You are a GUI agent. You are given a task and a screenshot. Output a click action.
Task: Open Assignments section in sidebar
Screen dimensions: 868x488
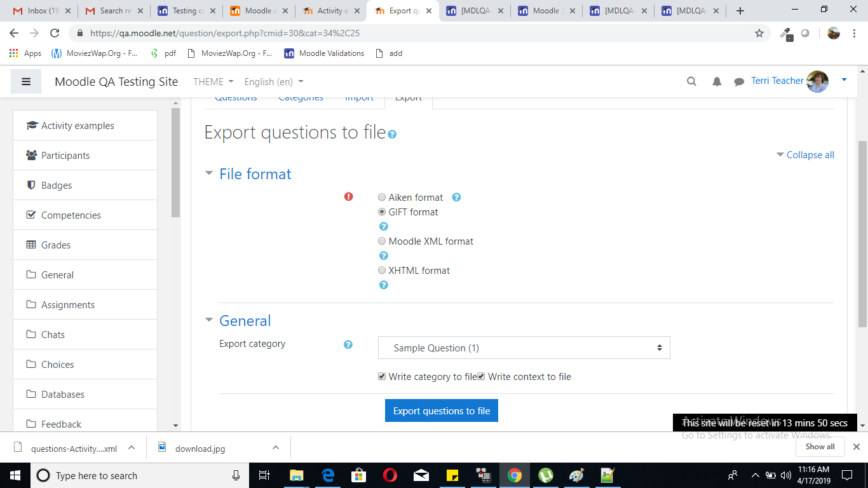85,305
